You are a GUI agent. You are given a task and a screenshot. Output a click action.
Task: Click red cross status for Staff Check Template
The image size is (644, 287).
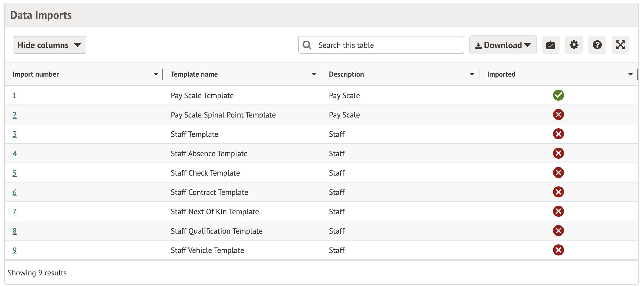click(x=558, y=173)
